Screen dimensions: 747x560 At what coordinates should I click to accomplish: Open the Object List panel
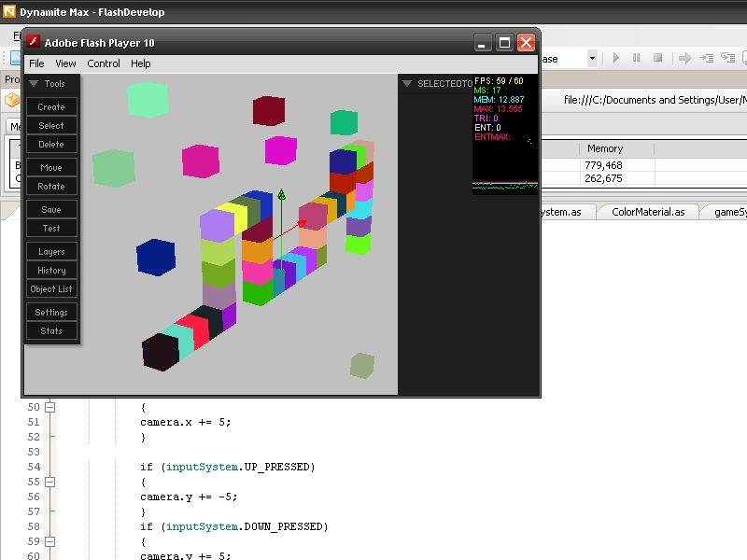(51, 288)
